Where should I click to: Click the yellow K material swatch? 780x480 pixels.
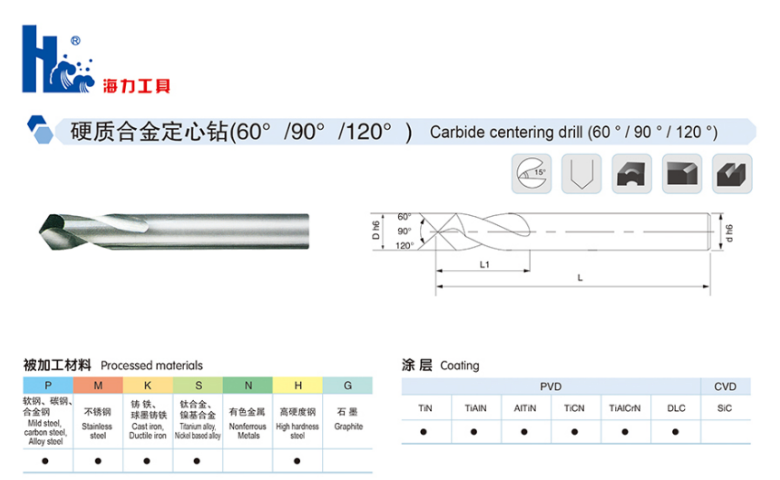(147, 385)
